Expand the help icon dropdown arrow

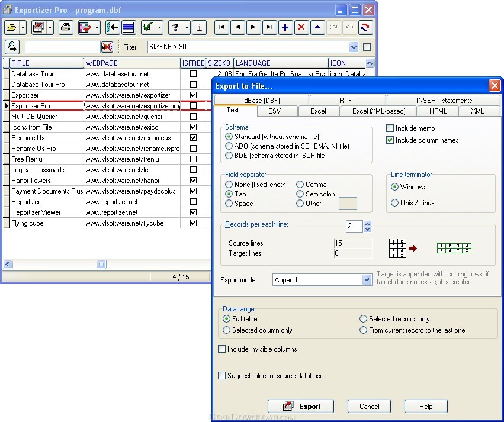[x=187, y=28]
